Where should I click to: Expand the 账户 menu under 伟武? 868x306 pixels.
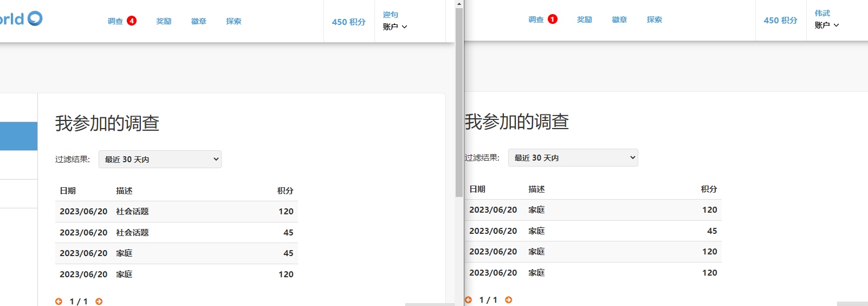[826, 25]
